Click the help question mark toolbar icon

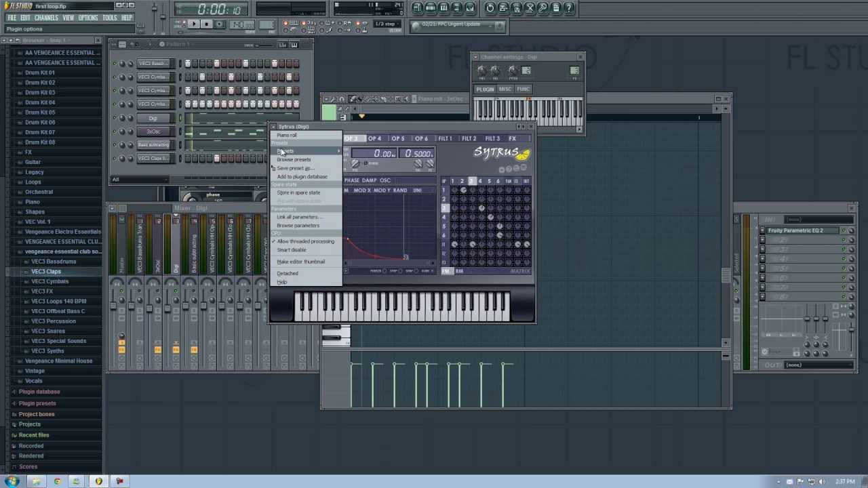pyautogui.click(x=569, y=8)
